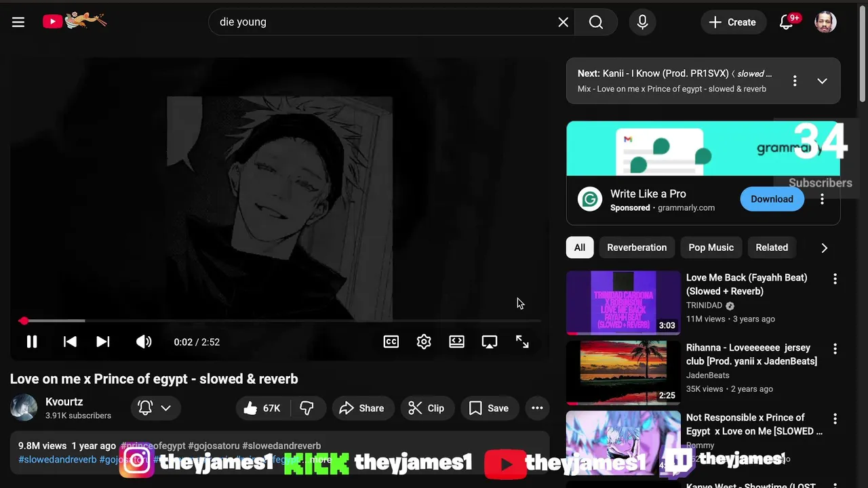The image size is (868, 488).
Task: Select the Related filter chip
Action: [772, 247]
